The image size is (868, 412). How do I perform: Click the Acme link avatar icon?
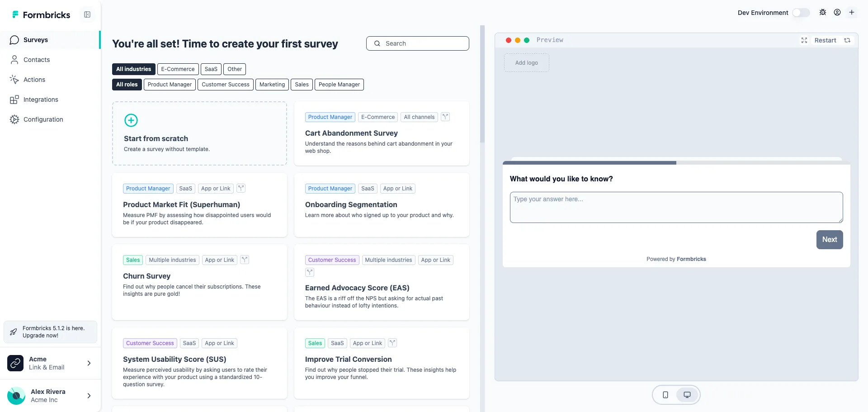click(x=15, y=363)
